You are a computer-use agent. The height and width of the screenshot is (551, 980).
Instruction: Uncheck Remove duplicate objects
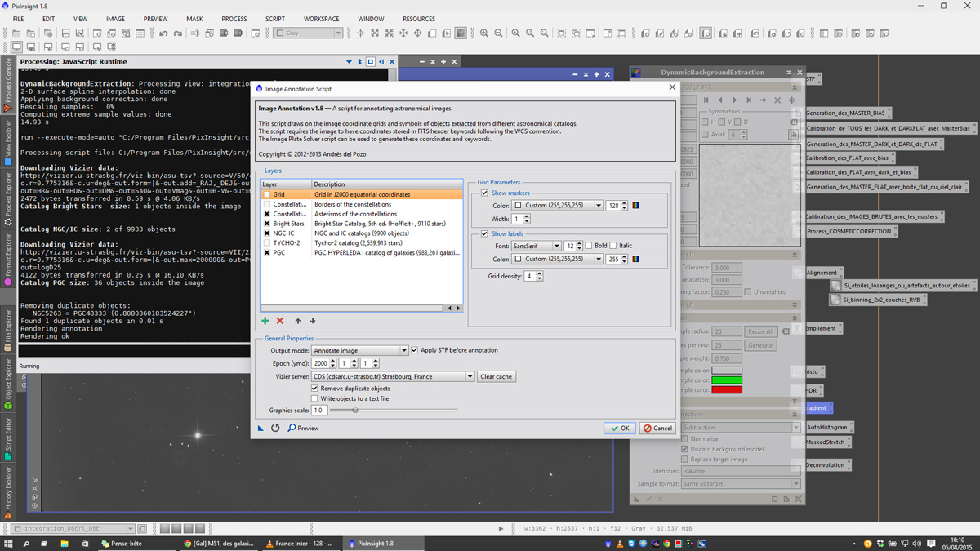click(315, 389)
